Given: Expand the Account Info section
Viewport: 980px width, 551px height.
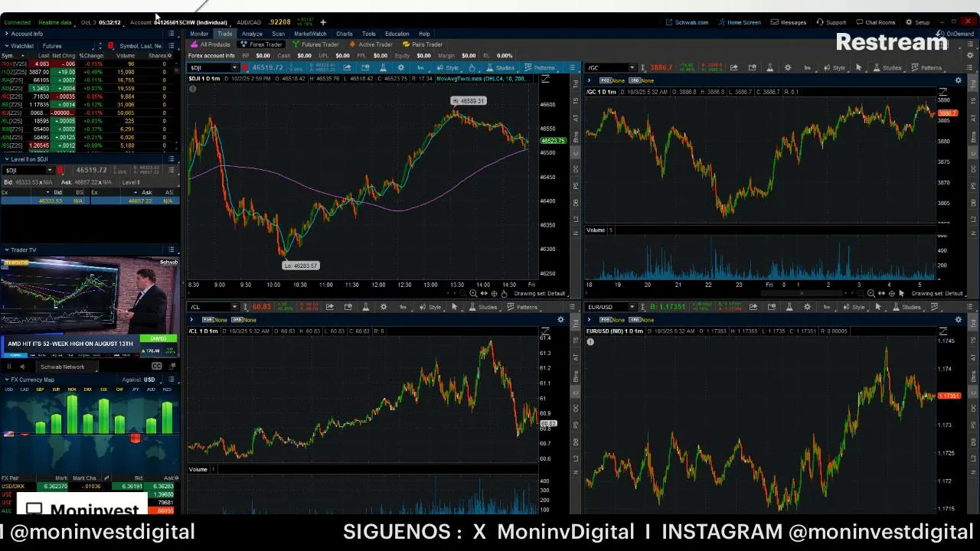Looking at the screenshot, I should 7,34.
